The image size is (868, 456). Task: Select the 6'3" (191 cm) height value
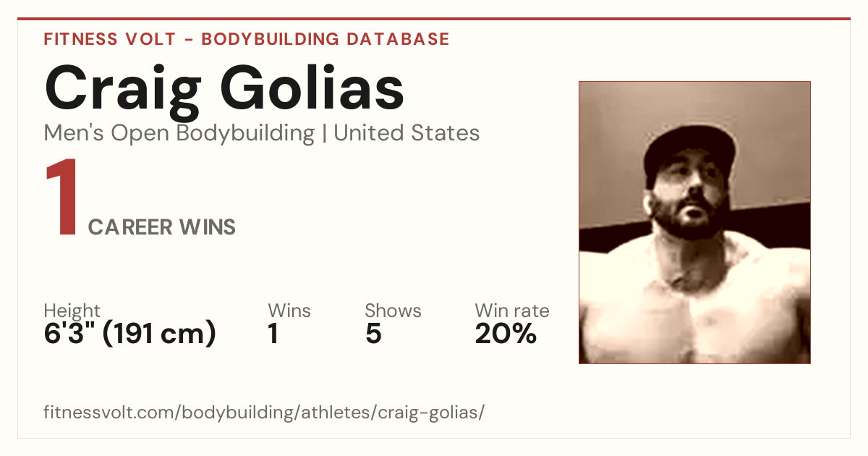click(x=130, y=334)
